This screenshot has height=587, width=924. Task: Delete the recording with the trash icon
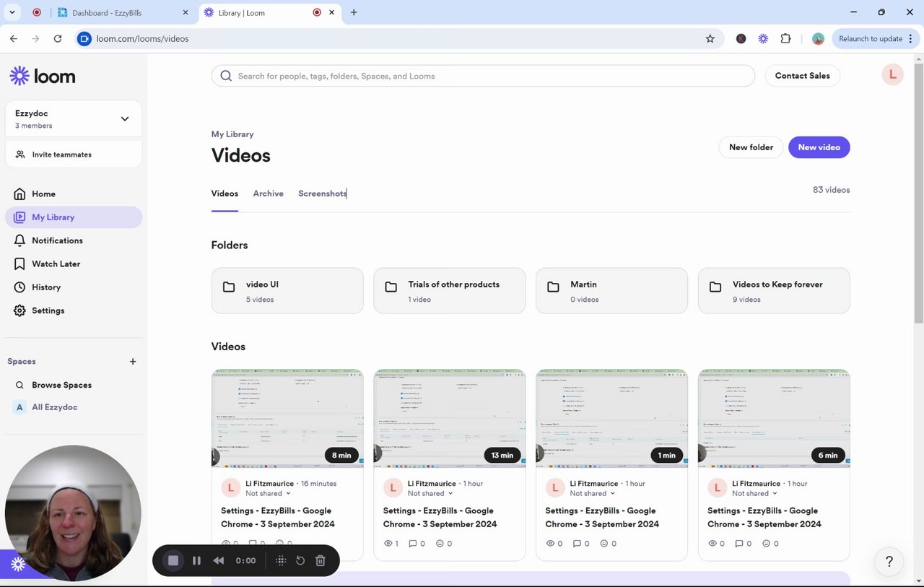(321, 560)
